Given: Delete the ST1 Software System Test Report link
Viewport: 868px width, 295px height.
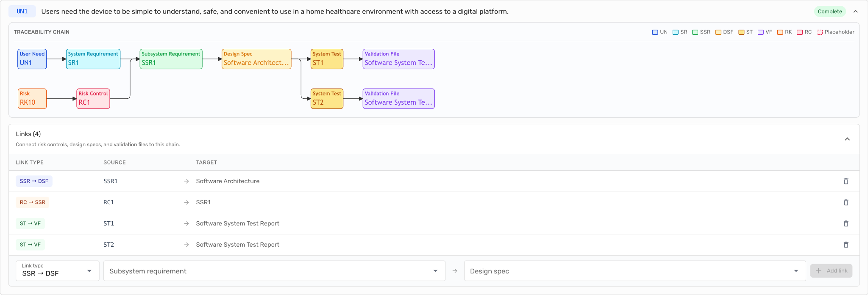Looking at the screenshot, I should coord(846,223).
